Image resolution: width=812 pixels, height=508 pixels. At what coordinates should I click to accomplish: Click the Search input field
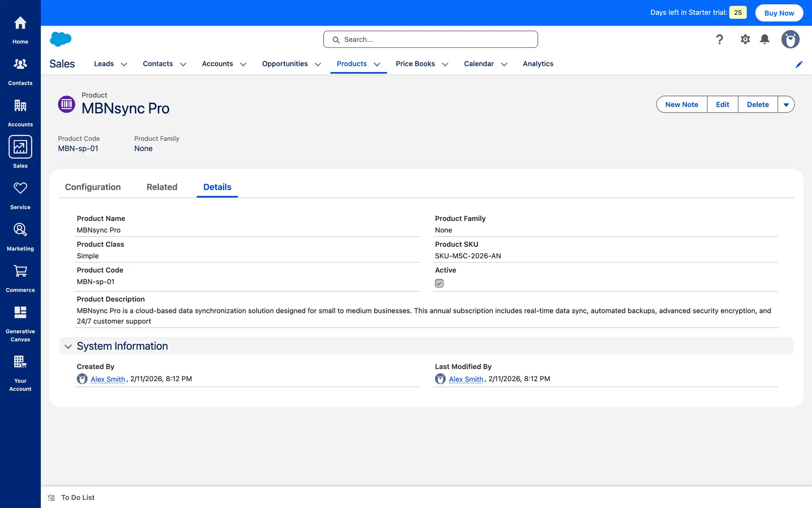[x=431, y=39]
